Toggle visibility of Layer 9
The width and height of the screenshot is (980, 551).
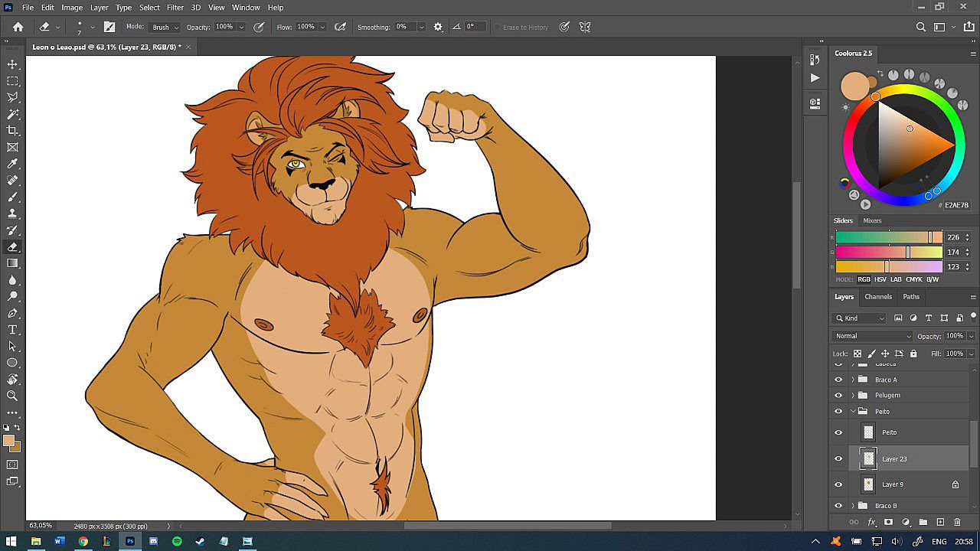pos(838,484)
